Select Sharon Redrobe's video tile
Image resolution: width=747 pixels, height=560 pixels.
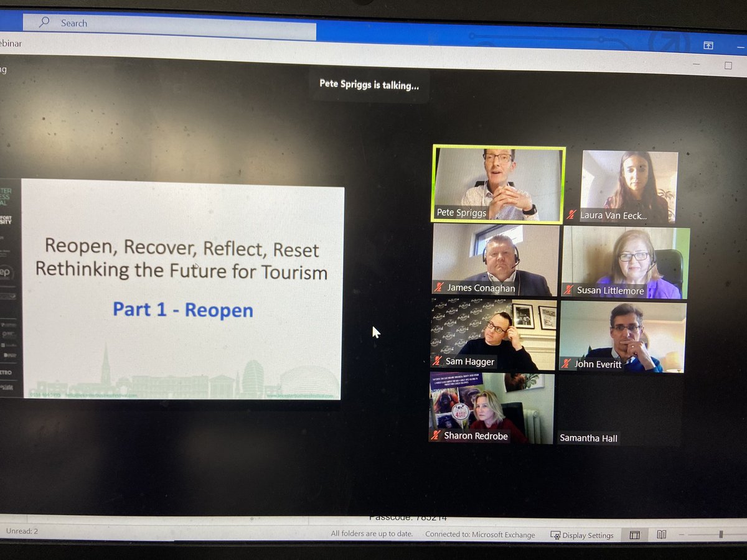click(491, 408)
